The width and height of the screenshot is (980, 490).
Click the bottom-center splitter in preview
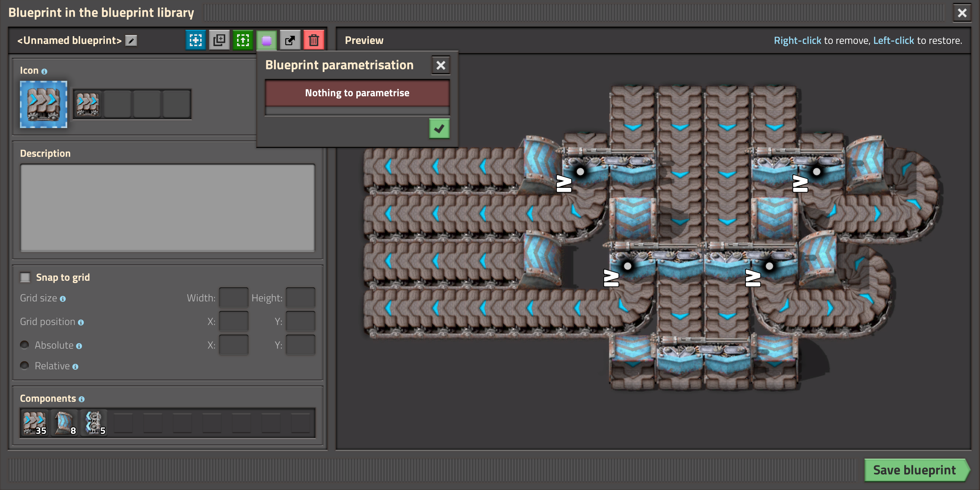click(x=704, y=355)
